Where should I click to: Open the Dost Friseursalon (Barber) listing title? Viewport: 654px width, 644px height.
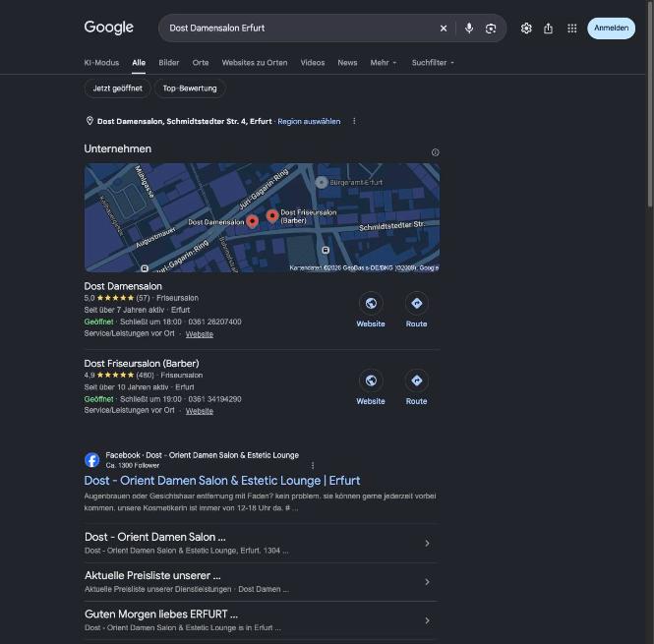[142, 363]
